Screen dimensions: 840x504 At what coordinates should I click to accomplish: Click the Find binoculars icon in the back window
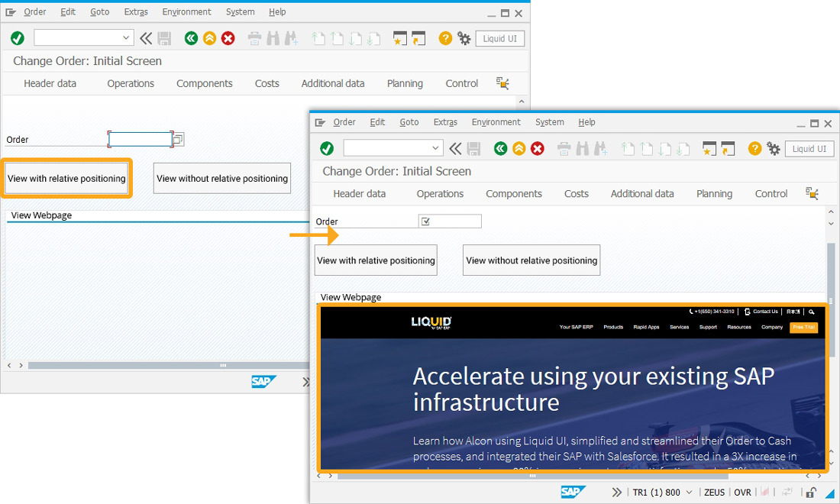273,38
